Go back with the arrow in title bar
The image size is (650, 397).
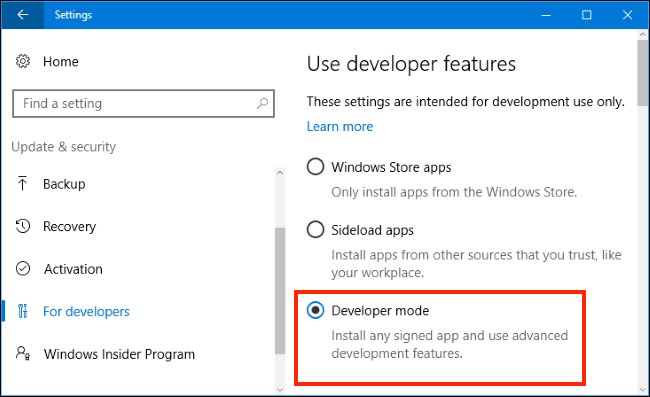22,15
